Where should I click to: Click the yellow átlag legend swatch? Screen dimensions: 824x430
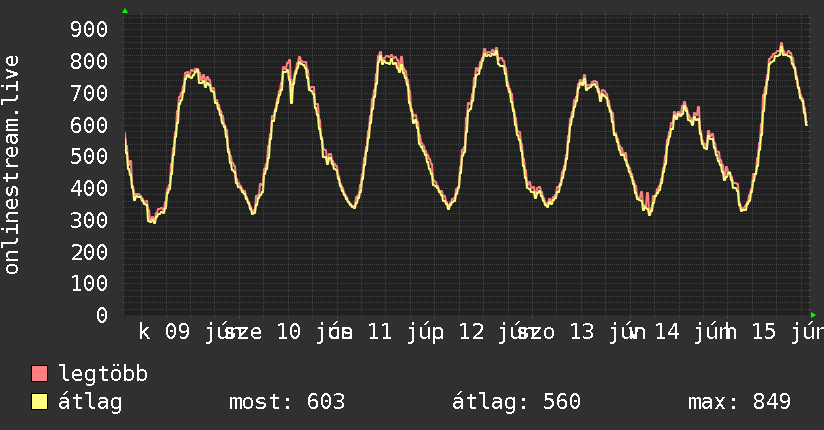[x=39, y=402]
